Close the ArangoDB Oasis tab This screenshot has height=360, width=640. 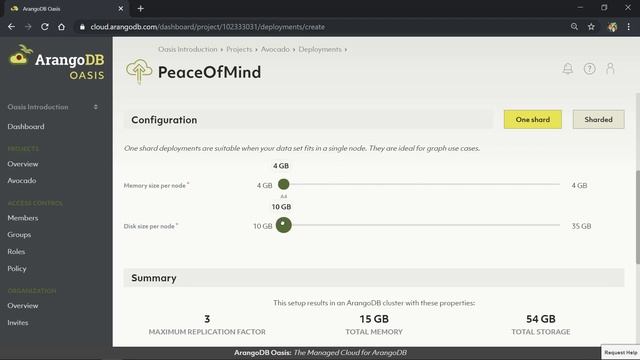point(120,9)
